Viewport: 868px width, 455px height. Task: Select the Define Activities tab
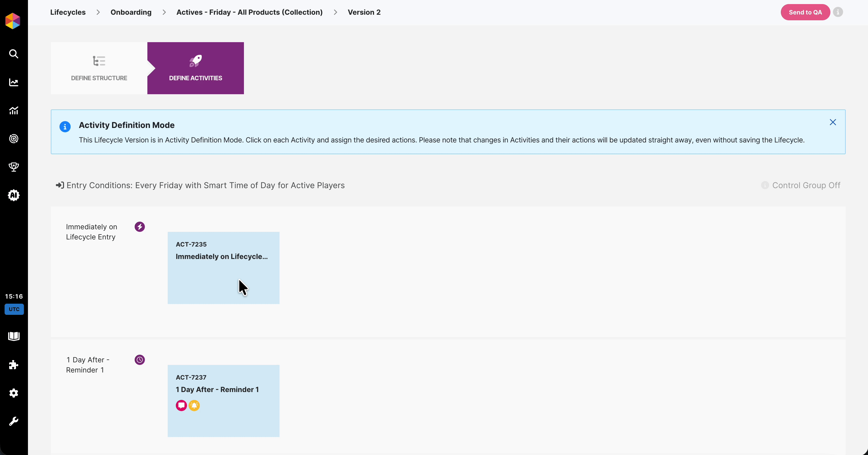click(195, 68)
